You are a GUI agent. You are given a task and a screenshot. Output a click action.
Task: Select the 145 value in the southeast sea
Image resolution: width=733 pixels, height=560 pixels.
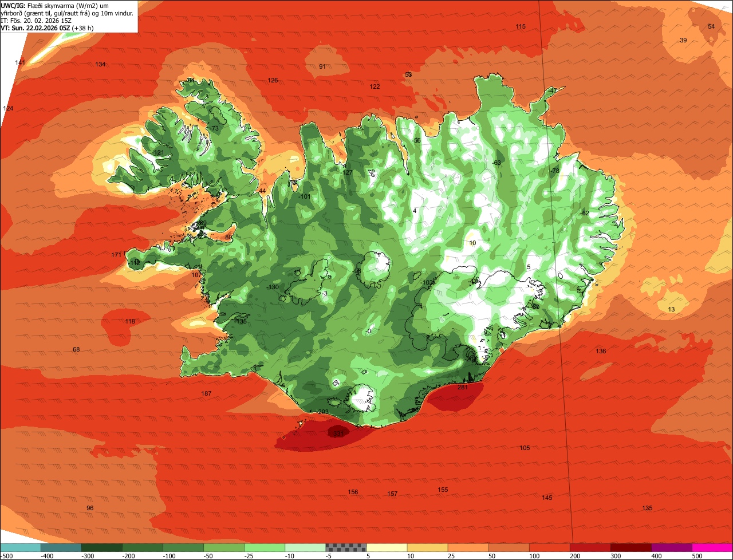click(547, 498)
